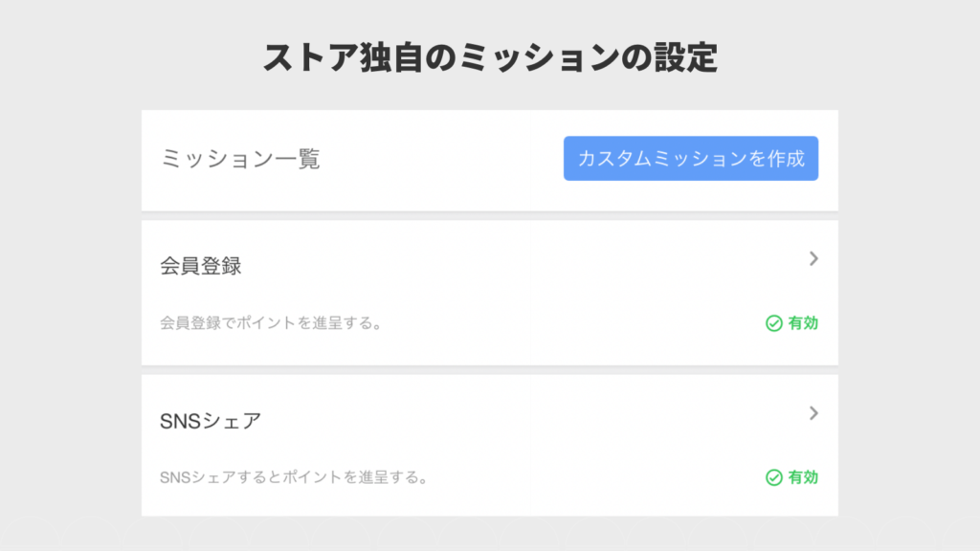The image size is (980, 551).
Task: Click the page title ストア独自のミッションの設定
Action: 490,57
